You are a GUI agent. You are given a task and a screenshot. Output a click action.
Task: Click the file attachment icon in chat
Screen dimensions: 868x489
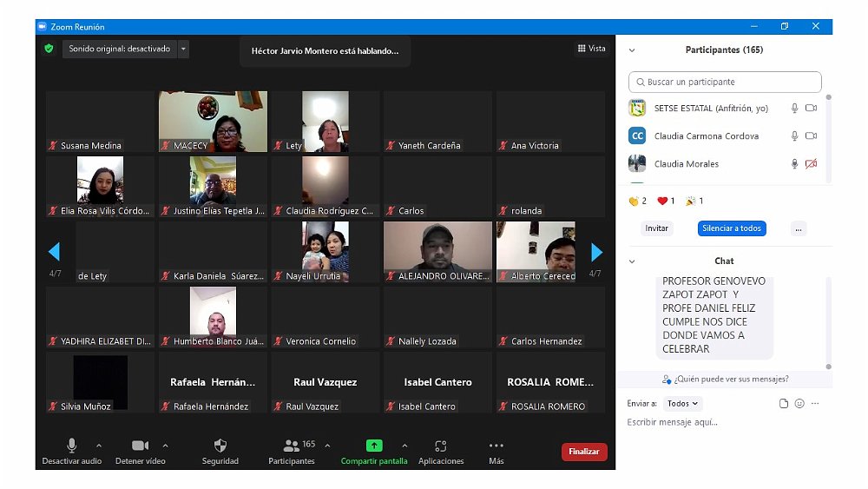click(784, 404)
